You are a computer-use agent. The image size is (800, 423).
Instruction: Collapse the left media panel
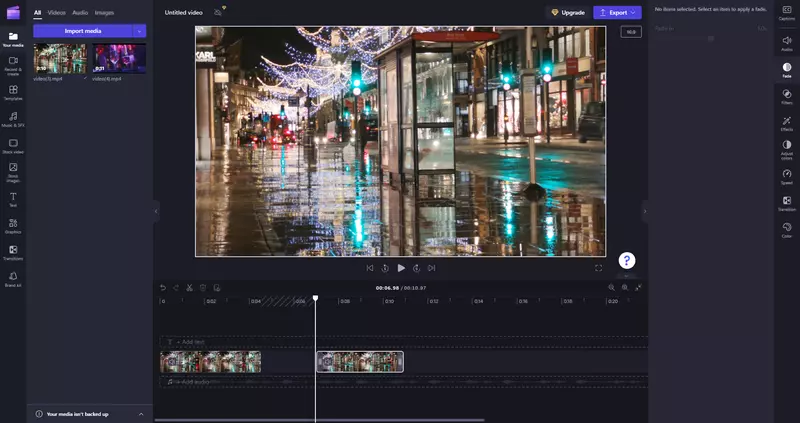coord(156,211)
